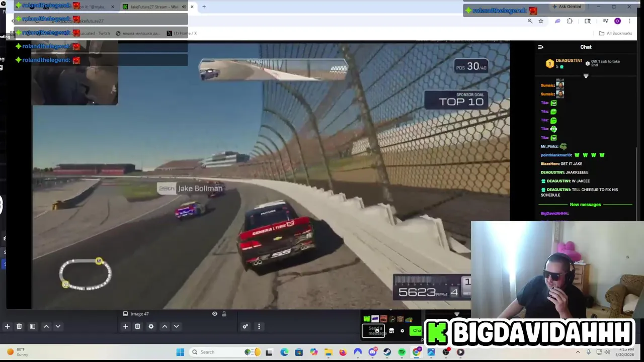The width and height of the screenshot is (644, 362).
Task: Open source properties gear icon
Action: point(151,326)
